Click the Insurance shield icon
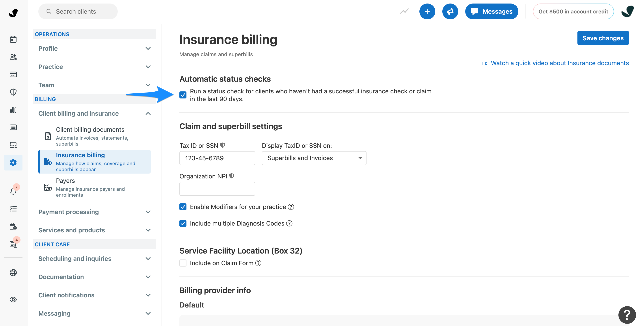Screen dimensions: 644x326 tap(13, 92)
